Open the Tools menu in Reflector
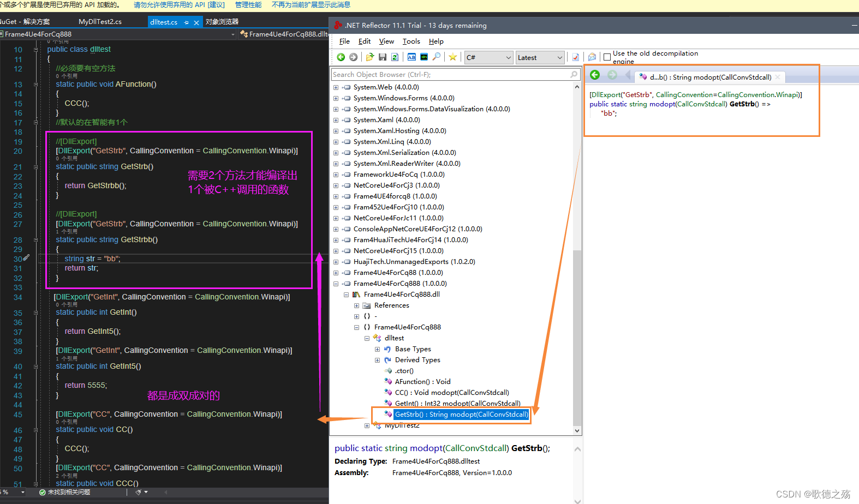This screenshot has width=859, height=504. [x=411, y=41]
